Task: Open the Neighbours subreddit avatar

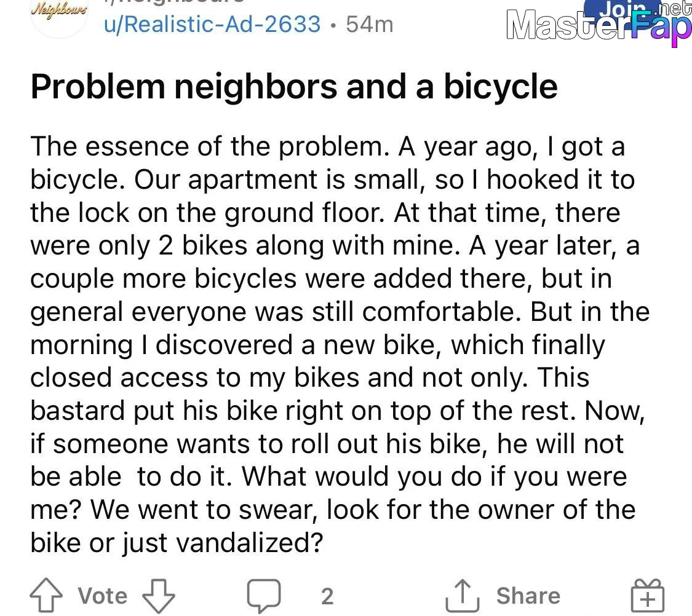Action: point(59,15)
